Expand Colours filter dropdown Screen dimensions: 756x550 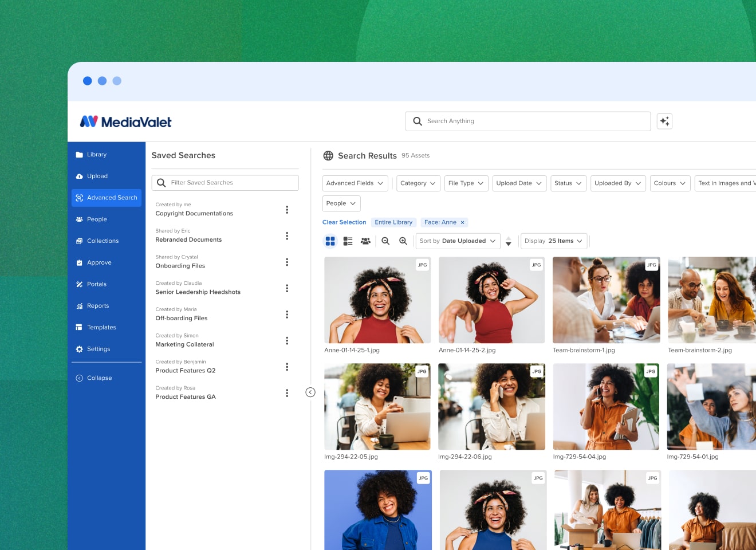coord(670,183)
